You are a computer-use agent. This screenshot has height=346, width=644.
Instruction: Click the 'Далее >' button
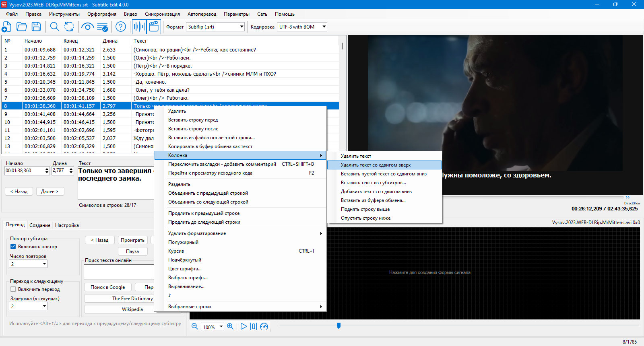tap(50, 192)
